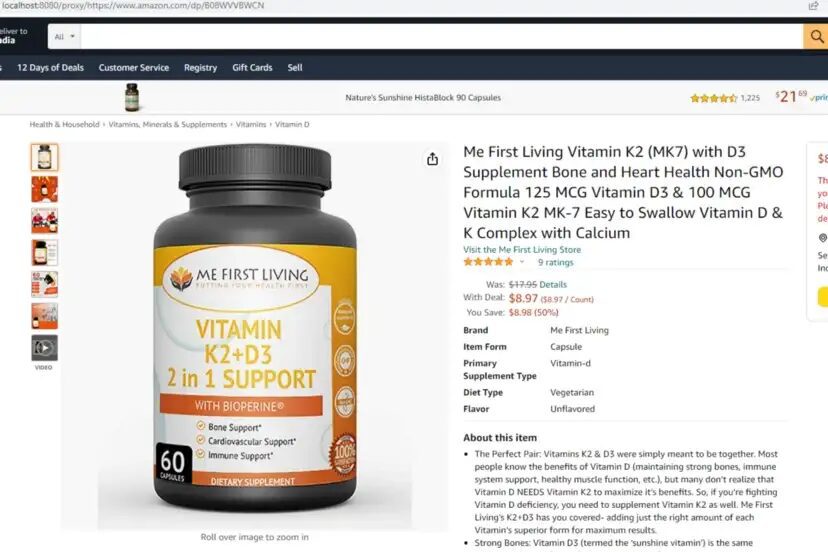Image resolution: width=828 pixels, height=552 pixels.
Task: Play the product video thumbnail
Action: [x=44, y=348]
